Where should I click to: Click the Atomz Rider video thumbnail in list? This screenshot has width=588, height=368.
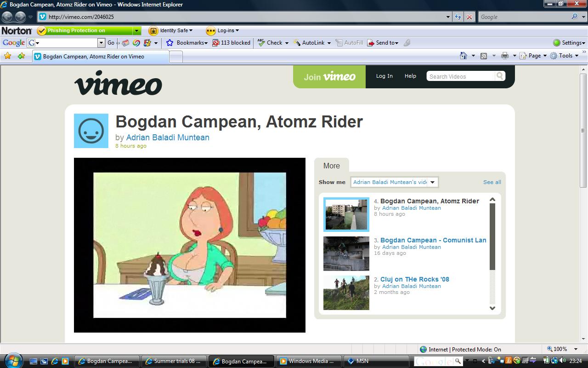346,214
